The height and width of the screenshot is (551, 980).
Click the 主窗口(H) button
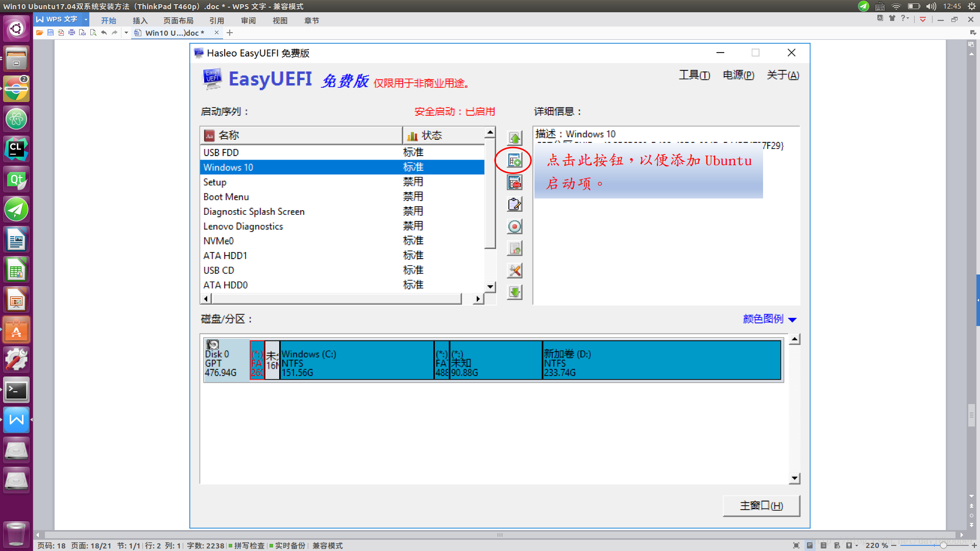pos(762,506)
